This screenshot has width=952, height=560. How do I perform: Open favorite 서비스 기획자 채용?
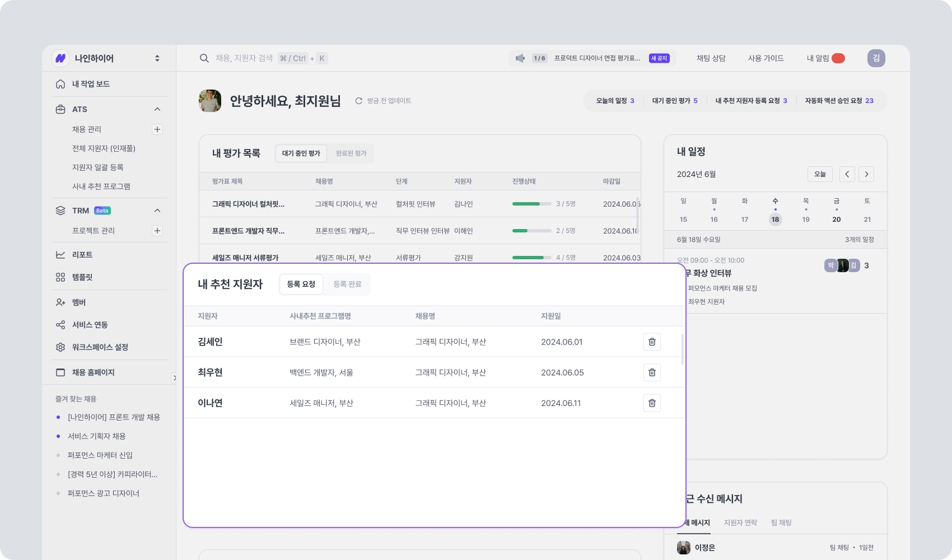pos(96,436)
